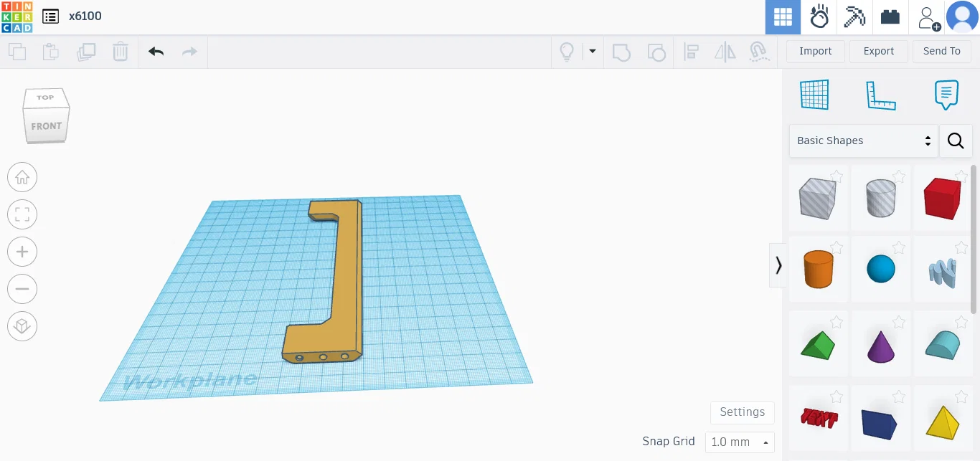Toggle the orthographic perspective view cube icon

click(x=22, y=326)
